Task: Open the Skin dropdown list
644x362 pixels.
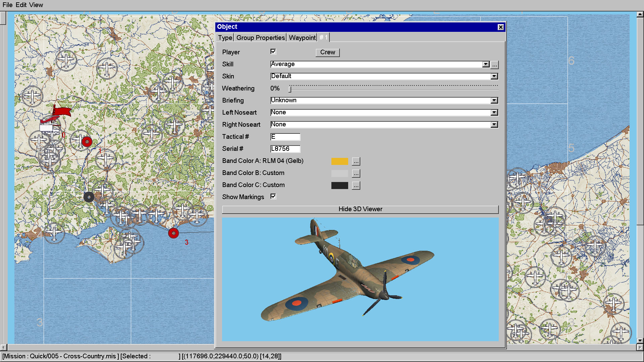Action: pos(494,76)
